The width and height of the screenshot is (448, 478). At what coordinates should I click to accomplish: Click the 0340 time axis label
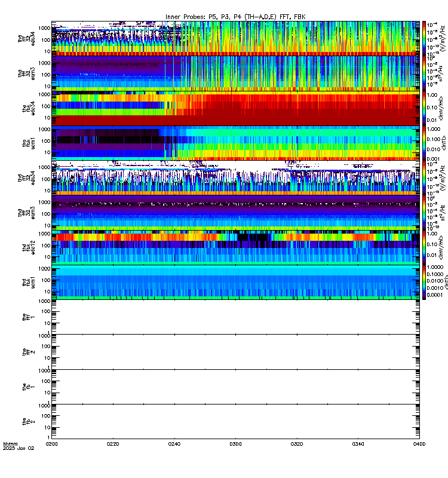click(358, 444)
